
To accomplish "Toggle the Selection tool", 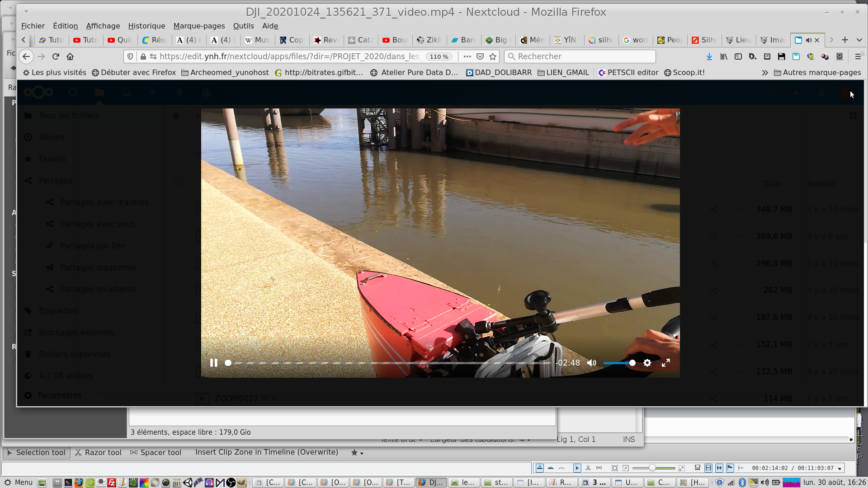I will click(x=36, y=452).
